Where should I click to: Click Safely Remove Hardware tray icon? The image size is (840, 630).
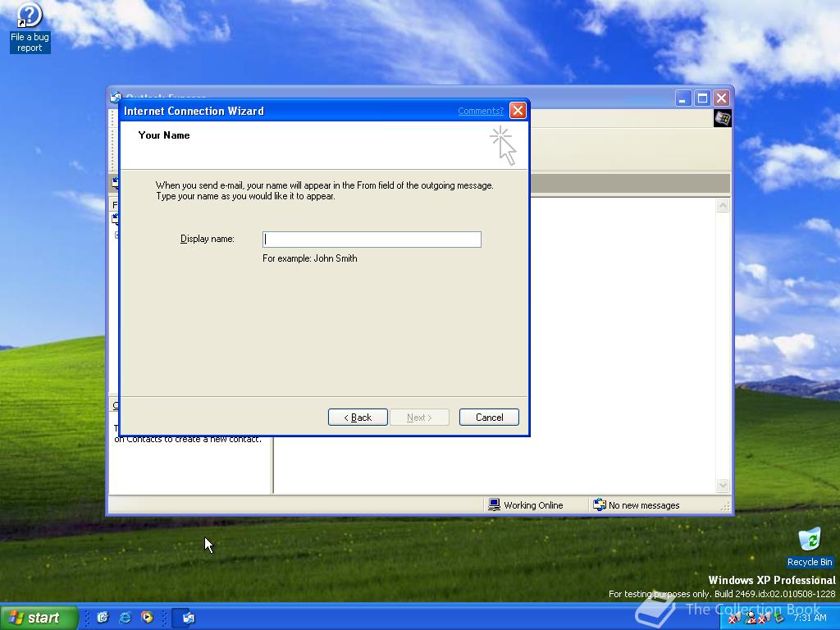click(x=779, y=619)
